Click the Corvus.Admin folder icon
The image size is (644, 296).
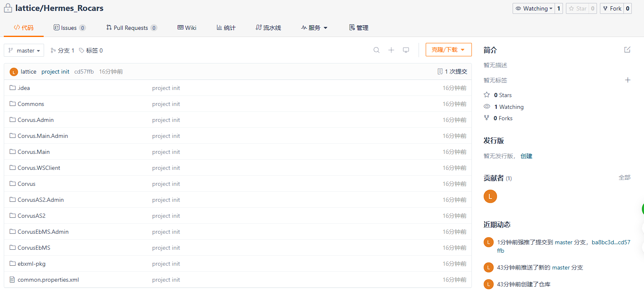pos(12,120)
